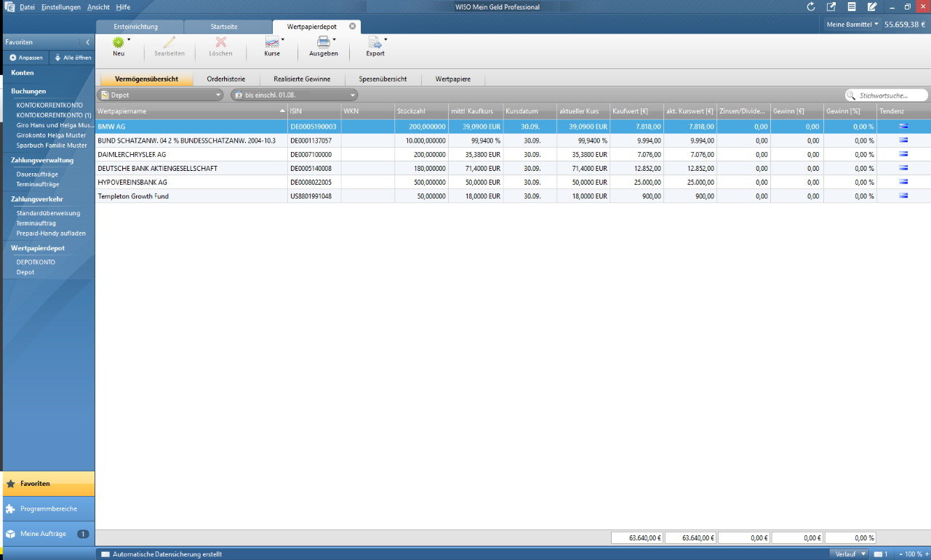The height and width of the screenshot is (560, 931).
Task: Switch to the Orderhistorie tab
Action: (225, 79)
